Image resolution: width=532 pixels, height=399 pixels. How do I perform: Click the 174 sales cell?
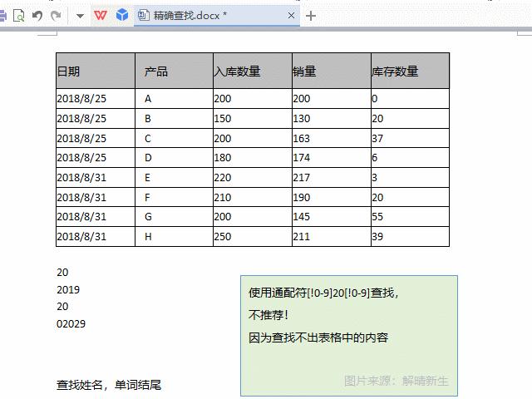pos(332,157)
